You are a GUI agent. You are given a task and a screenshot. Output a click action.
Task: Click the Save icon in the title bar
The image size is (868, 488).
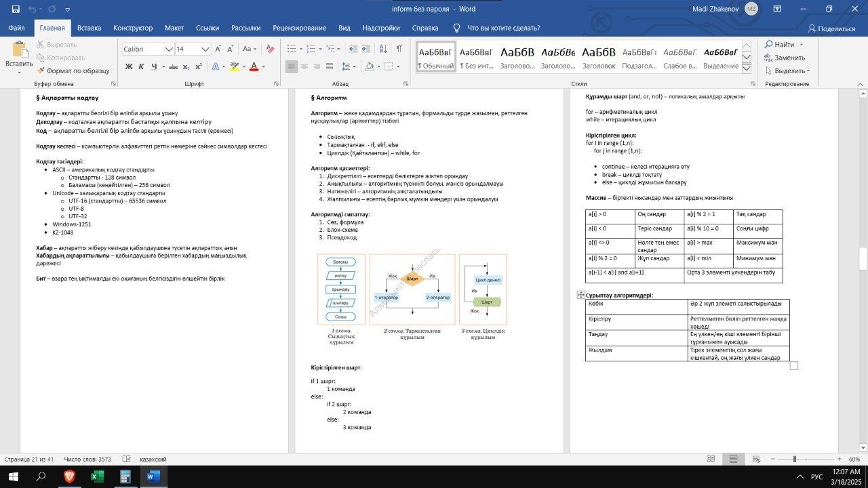point(16,9)
